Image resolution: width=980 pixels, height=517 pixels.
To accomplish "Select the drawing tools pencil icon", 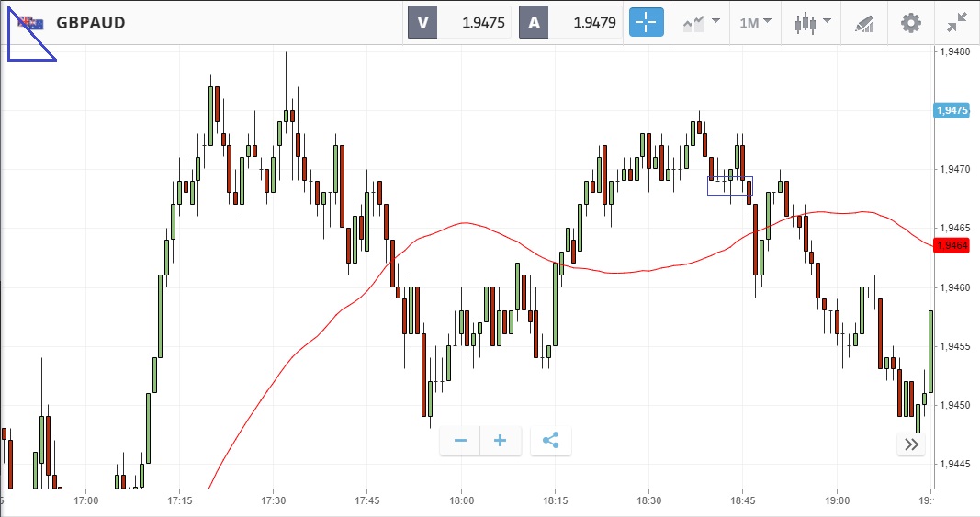I will 864,23.
